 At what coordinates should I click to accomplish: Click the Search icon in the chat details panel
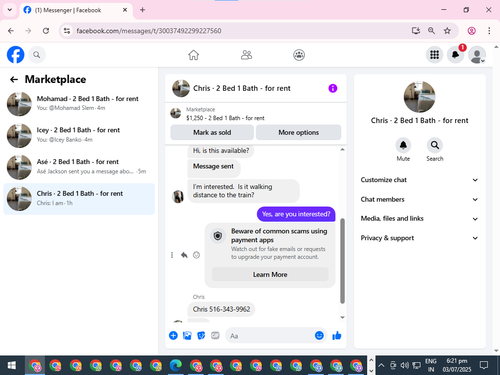click(x=435, y=145)
